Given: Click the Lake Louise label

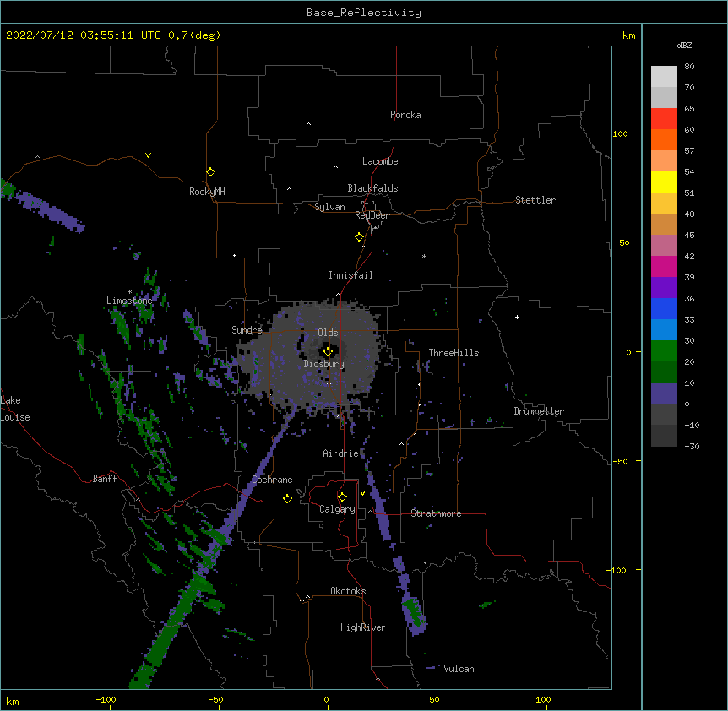Looking at the screenshot, I should (x=15, y=409).
